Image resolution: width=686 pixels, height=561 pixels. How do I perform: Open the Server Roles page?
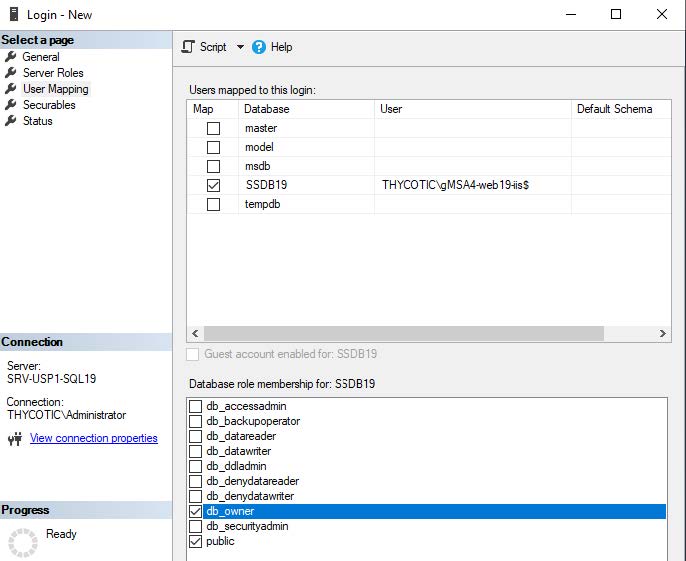pos(53,73)
